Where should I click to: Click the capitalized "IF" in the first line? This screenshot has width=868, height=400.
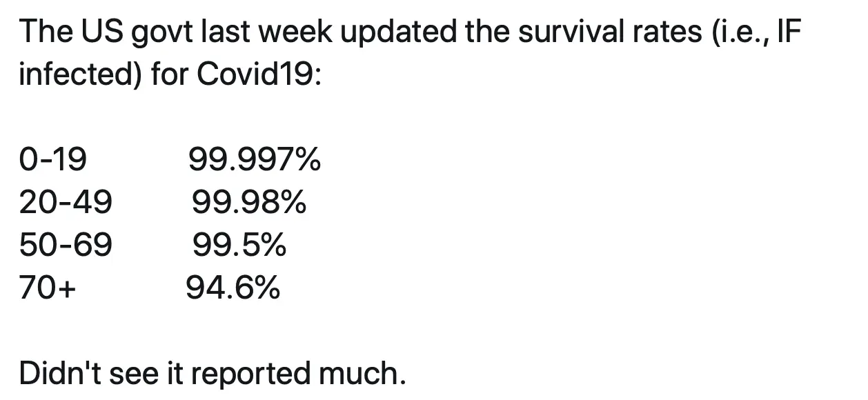788,32
